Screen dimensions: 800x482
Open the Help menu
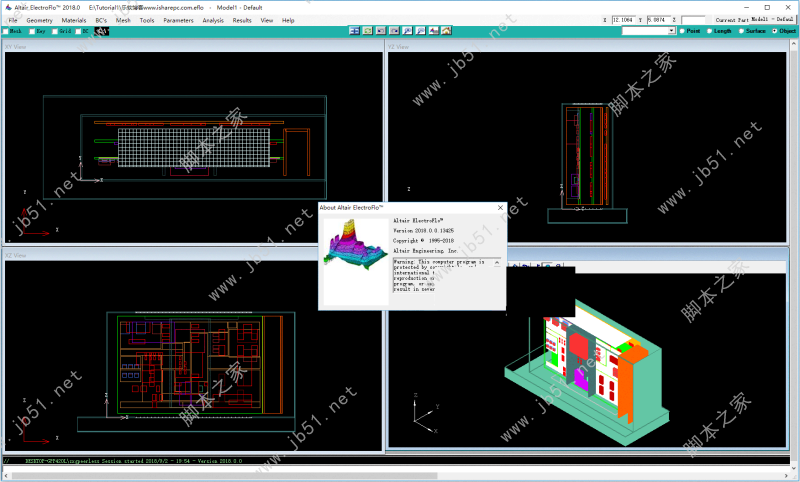(x=288, y=20)
